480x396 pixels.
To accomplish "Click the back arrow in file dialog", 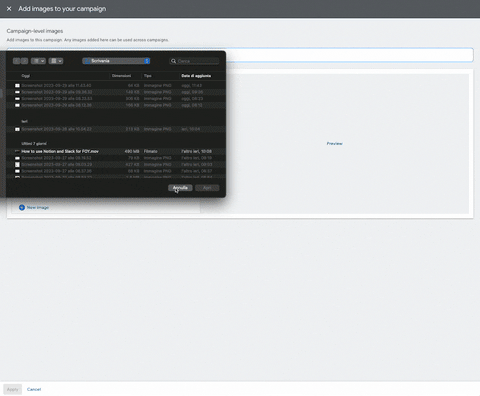I will pyautogui.click(x=16, y=61).
